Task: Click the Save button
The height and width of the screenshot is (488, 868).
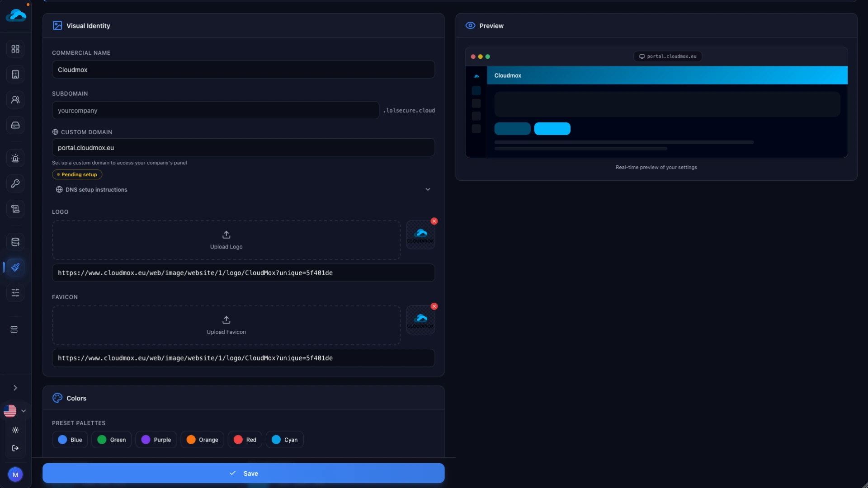Action: point(243,473)
